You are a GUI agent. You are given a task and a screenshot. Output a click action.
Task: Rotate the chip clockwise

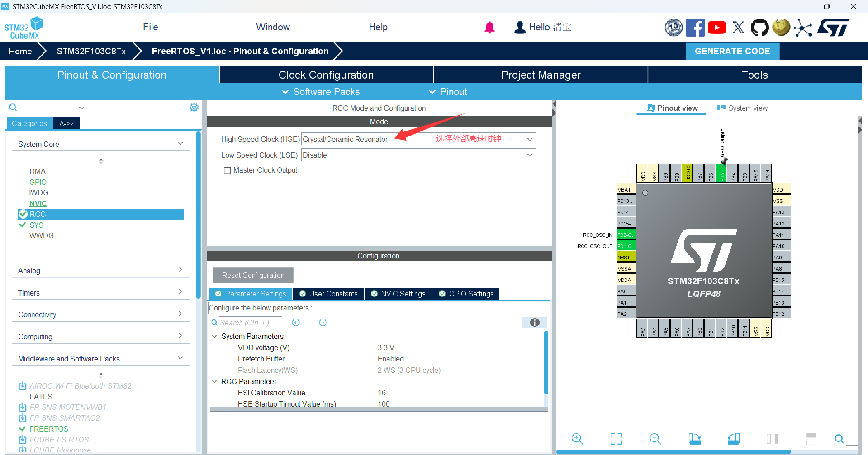(694, 438)
